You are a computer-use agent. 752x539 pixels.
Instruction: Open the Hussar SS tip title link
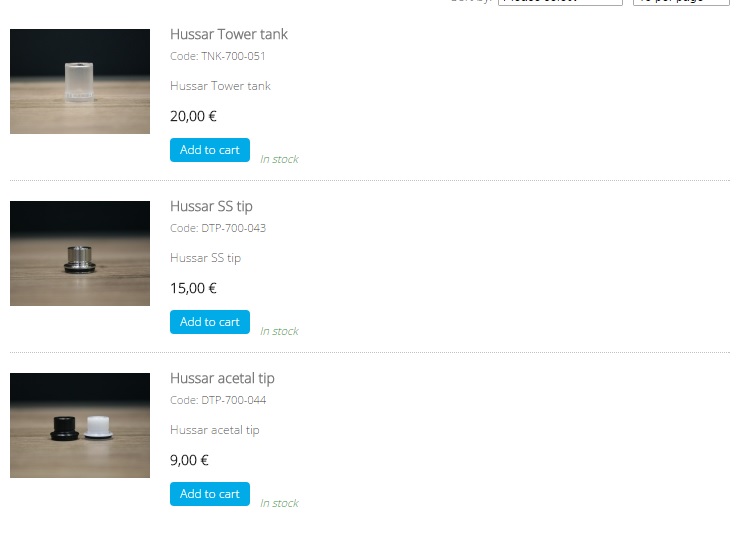coord(211,206)
